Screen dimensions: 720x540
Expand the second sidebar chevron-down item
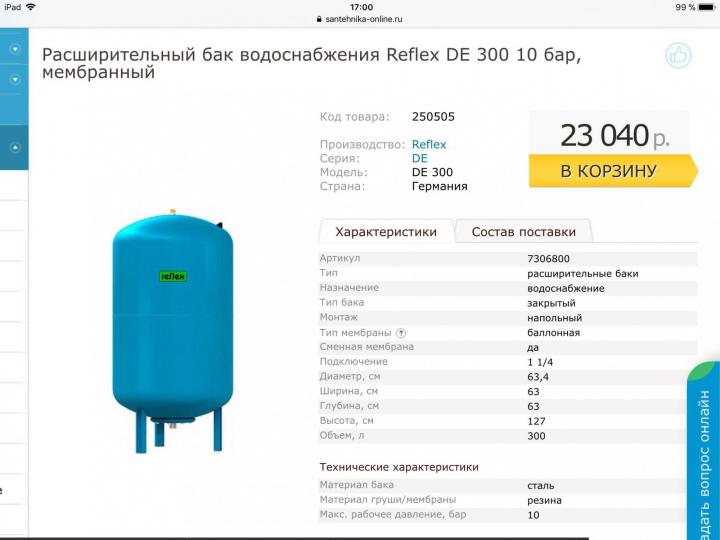[15, 80]
